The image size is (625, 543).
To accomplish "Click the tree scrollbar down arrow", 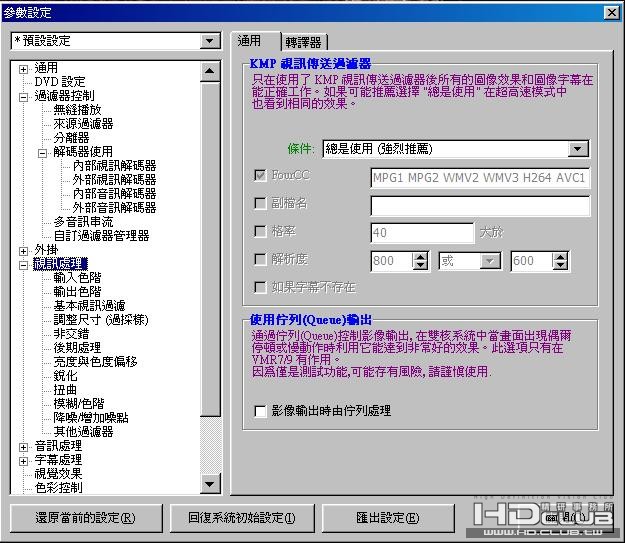I will [210, 484].
